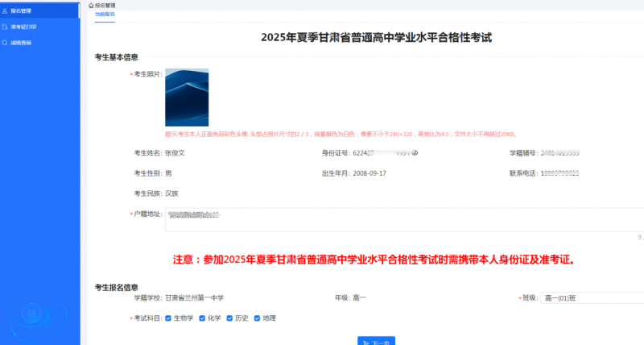
Task: Click the eye icon beside the ID number
Action: 414,152
